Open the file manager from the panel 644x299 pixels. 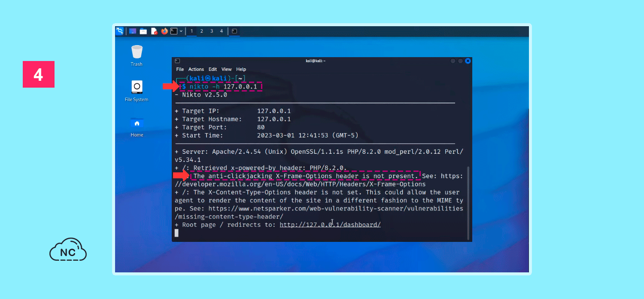[143, 31]
